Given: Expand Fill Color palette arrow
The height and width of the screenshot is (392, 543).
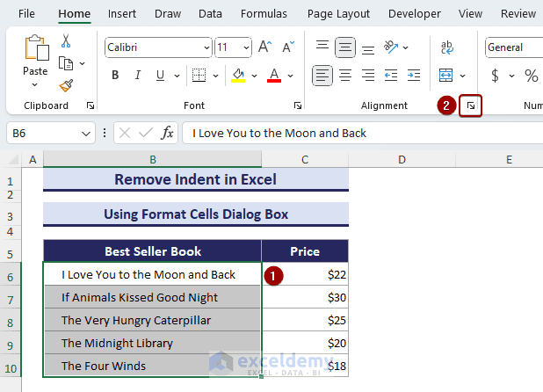Looking at the screenshot, I should 254,76.
